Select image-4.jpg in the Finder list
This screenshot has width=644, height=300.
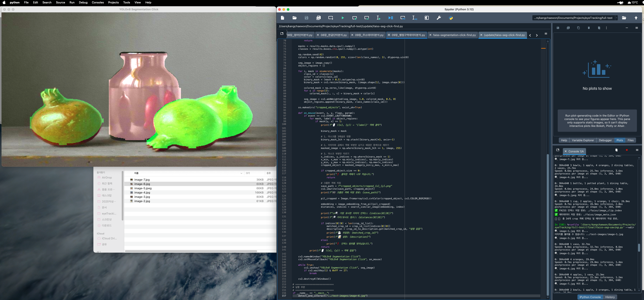point(142,193)
